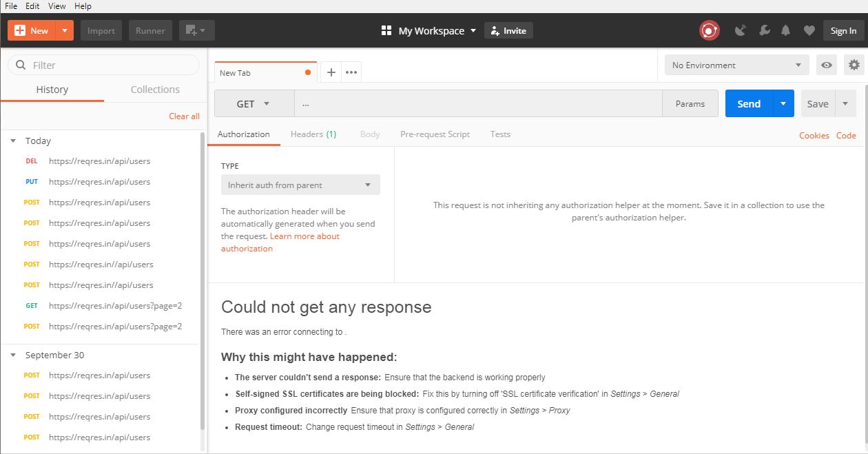Add a new request tab with the plus icon
Image resolution: width=868 pixels, height=454 pixels.
point(331,72)
